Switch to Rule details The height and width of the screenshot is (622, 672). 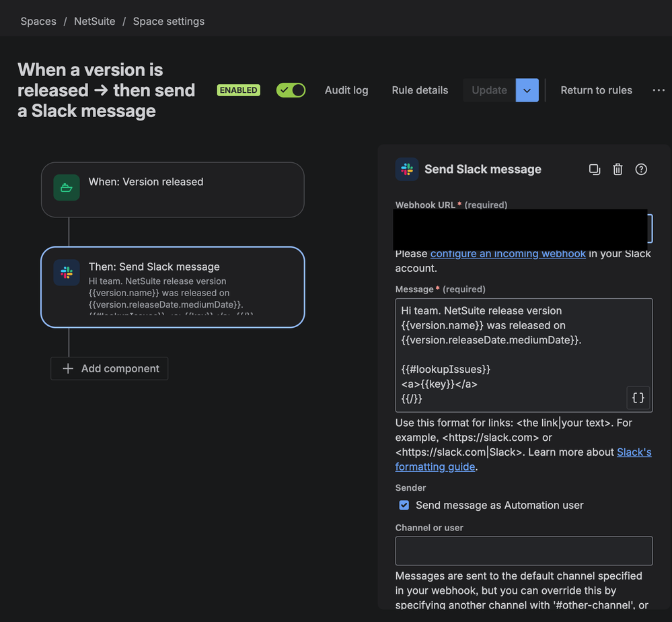click(x=420, y=90)
